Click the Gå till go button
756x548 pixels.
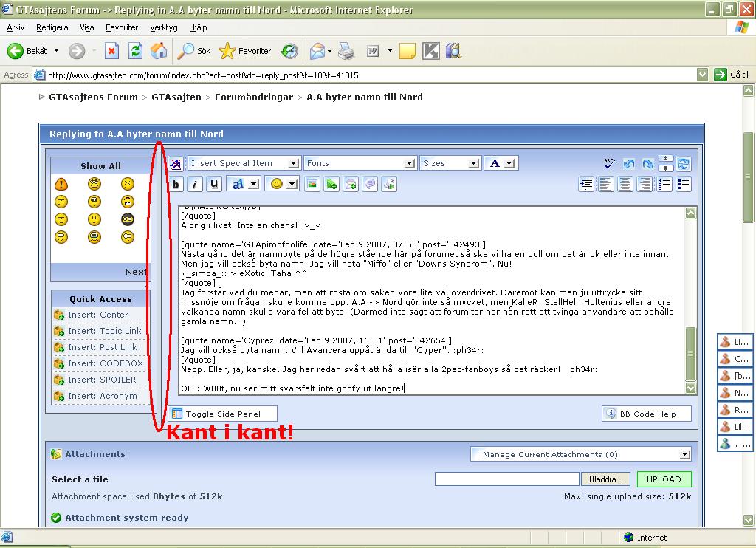(733, 75)
